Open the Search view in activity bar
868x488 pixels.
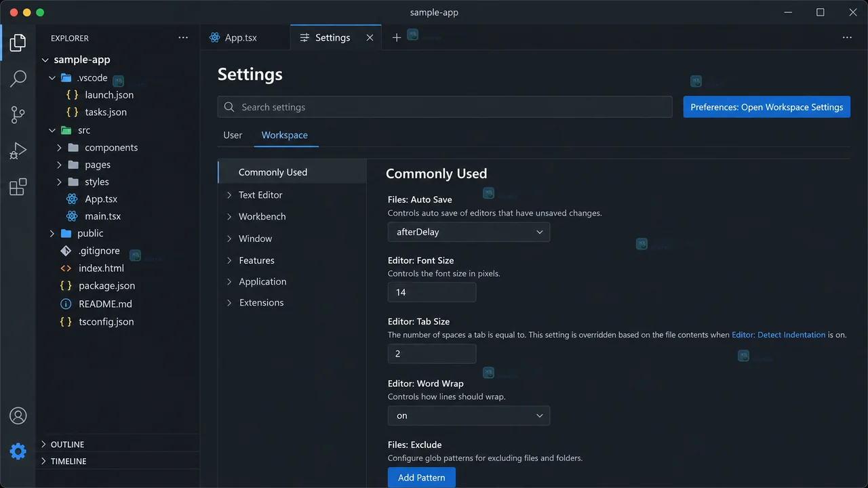tap(18, 79)
